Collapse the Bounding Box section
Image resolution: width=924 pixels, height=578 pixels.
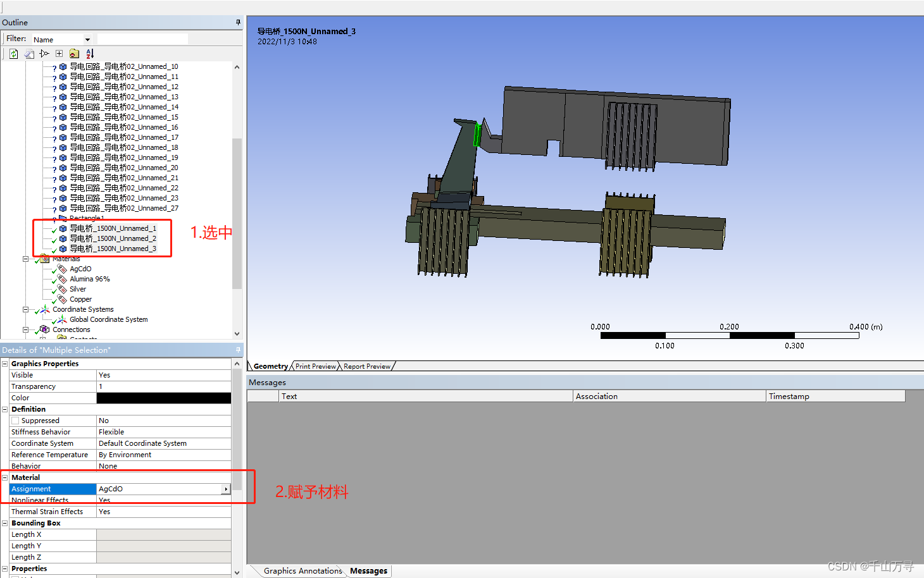5,523
